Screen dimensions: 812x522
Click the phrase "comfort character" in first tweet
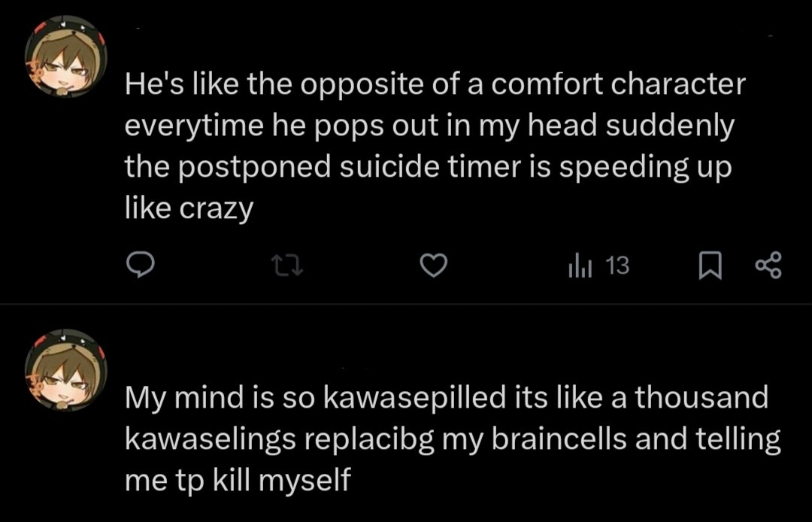pos(618,84)
